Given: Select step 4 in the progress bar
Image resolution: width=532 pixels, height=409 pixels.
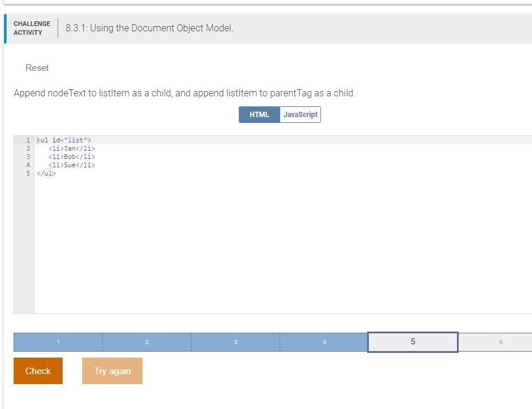Looking at the screenshot, I should tap(324, 342).
